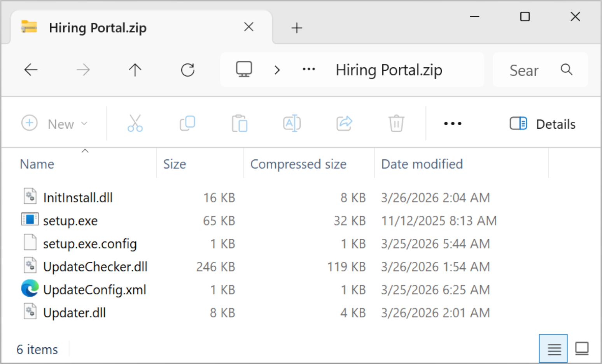The height and width of the screenshot is (364, 602).
Task: Select setup.exe.config file
Action: pyautogui.click(x=90, y=244)
